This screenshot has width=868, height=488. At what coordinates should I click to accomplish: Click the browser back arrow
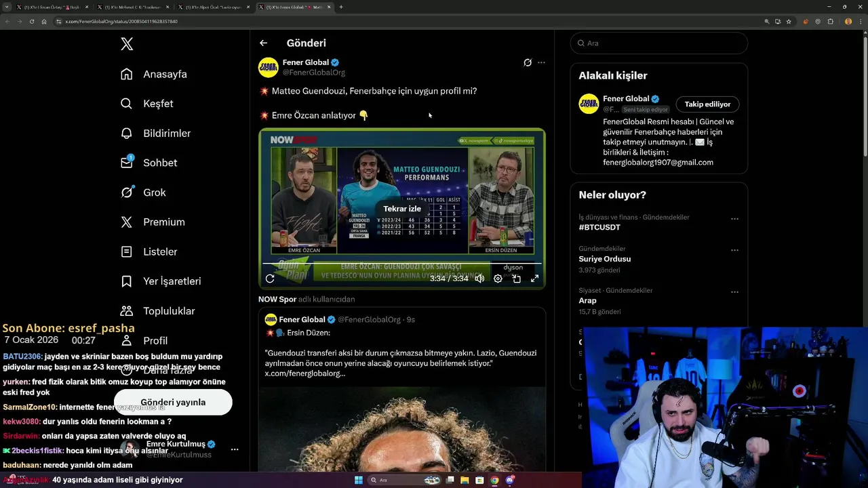(x=7, y=22)
